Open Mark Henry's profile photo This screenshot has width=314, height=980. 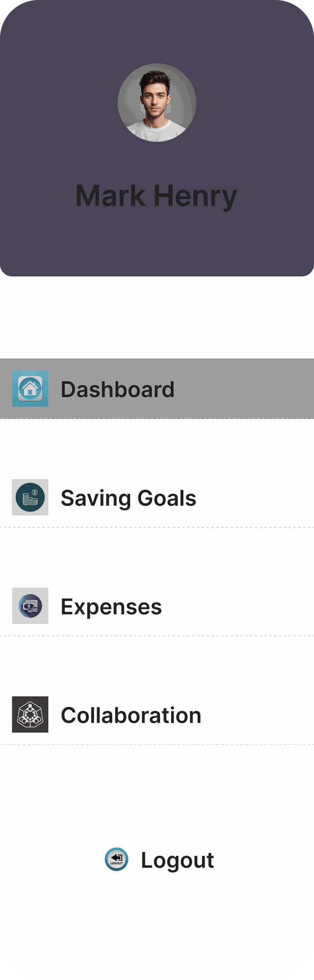tap(157, 103)
